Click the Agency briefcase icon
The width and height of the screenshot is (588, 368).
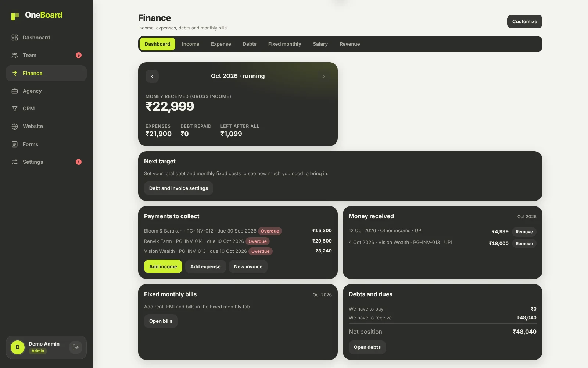15,91
